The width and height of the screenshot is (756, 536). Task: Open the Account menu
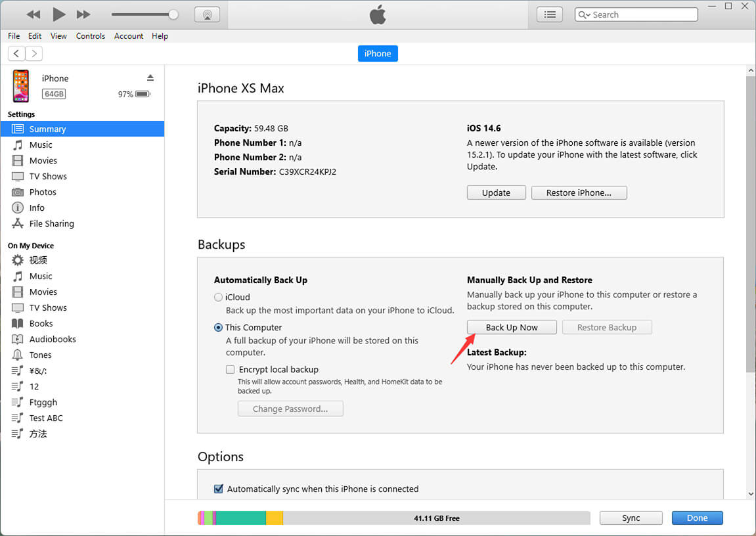point(129,36)
